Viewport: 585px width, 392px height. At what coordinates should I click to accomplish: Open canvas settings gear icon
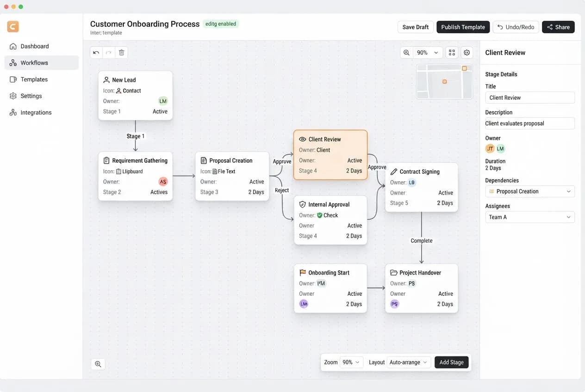467,53
